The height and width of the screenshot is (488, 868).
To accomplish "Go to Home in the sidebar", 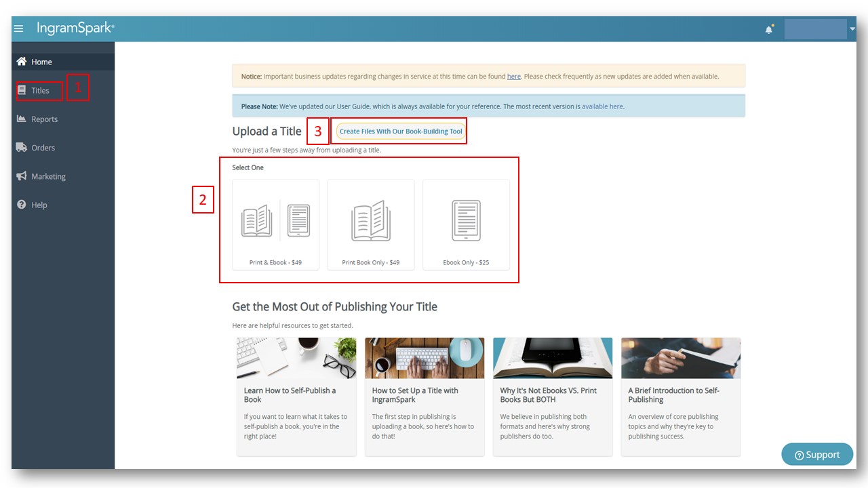I will click(x=63, y=62).
